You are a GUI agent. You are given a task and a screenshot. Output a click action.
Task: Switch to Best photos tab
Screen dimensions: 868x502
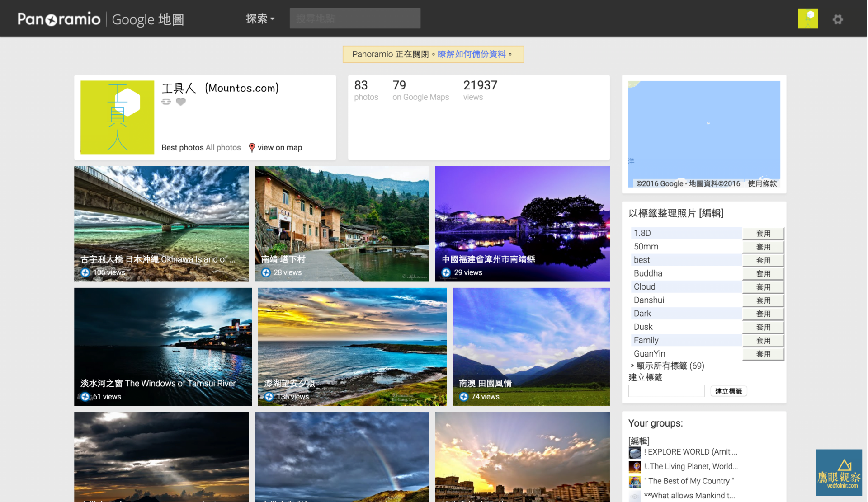(x=182, y=148)
